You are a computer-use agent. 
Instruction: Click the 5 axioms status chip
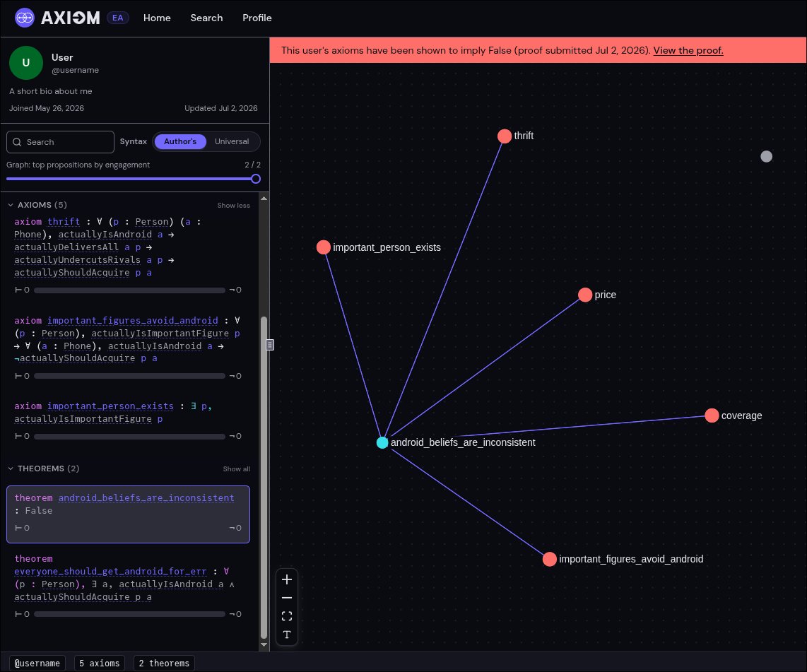(100, 664)
